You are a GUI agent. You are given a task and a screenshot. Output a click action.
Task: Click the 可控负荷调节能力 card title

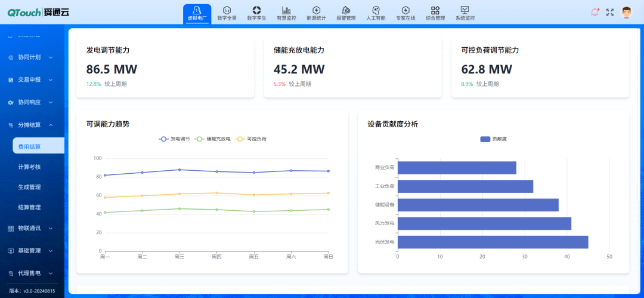490,50
